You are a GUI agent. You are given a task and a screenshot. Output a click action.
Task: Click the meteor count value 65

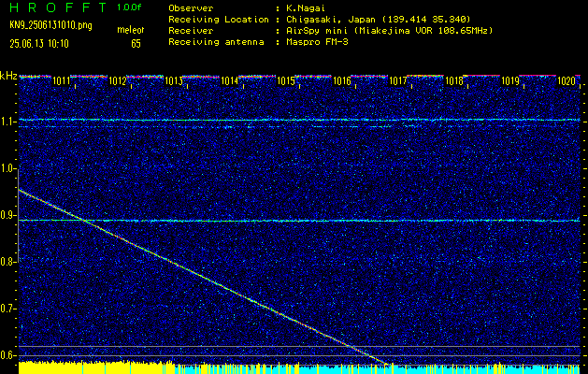coord(136,44)
